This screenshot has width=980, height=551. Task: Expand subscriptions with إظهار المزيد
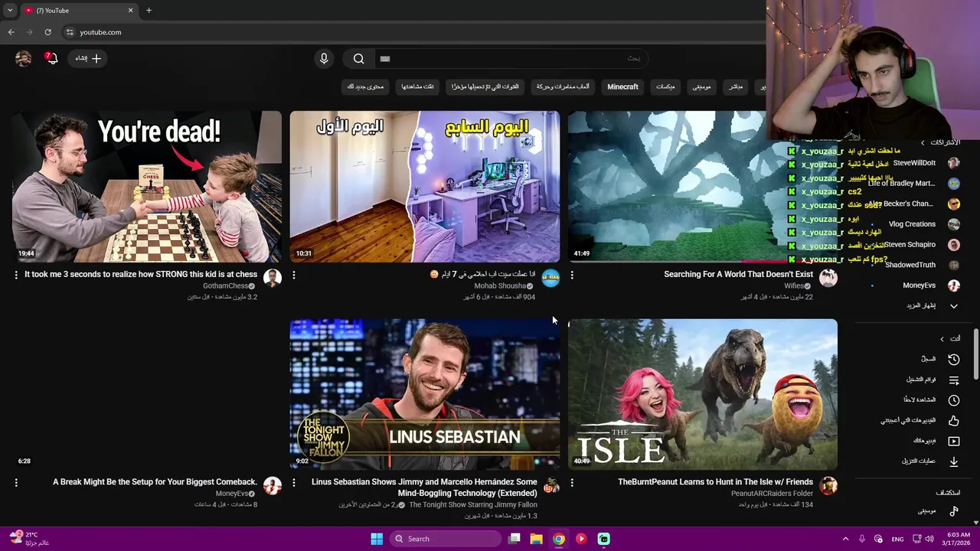click(x=933, y=305)
